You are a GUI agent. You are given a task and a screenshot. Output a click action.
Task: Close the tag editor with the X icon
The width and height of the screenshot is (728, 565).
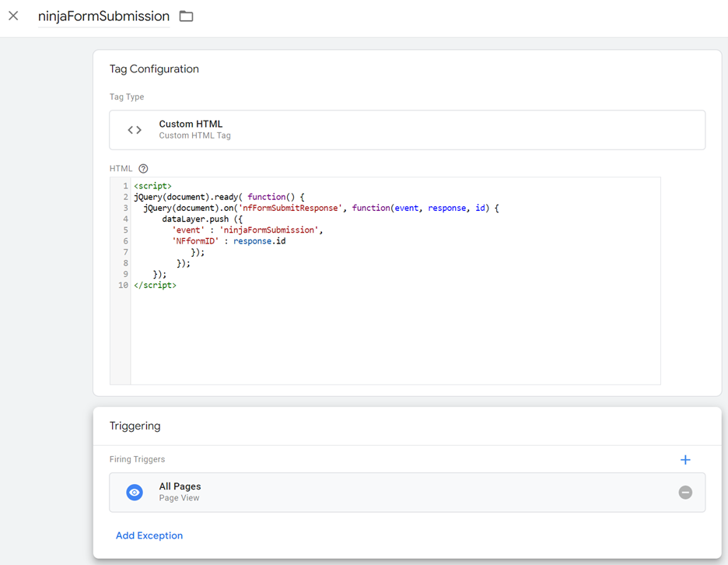[13, 16]
